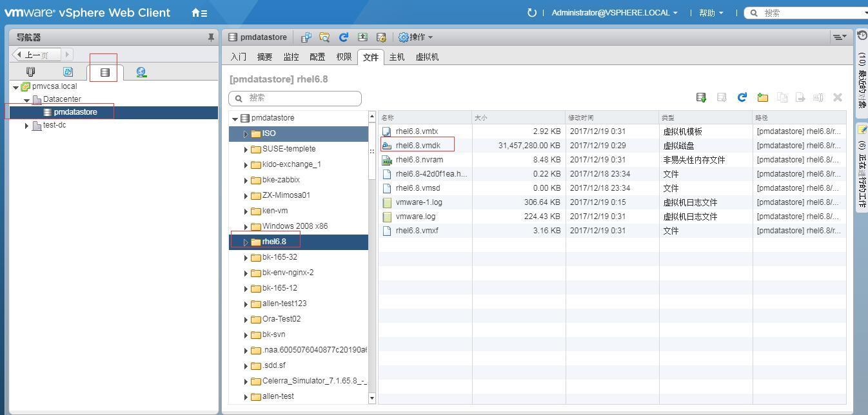Collapse the Datacenter tree node
This screenshot has width=868, height=415.
(26, 100)
